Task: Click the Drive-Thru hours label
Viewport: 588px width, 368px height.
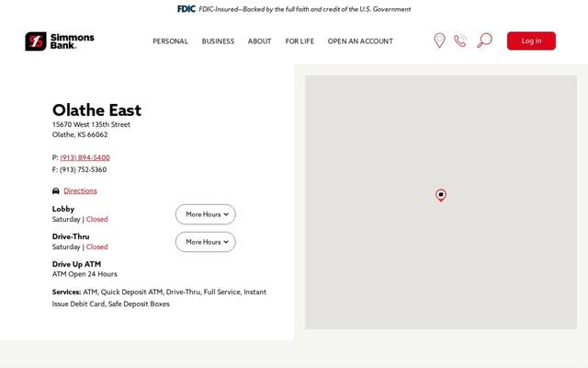Action: 71,236
